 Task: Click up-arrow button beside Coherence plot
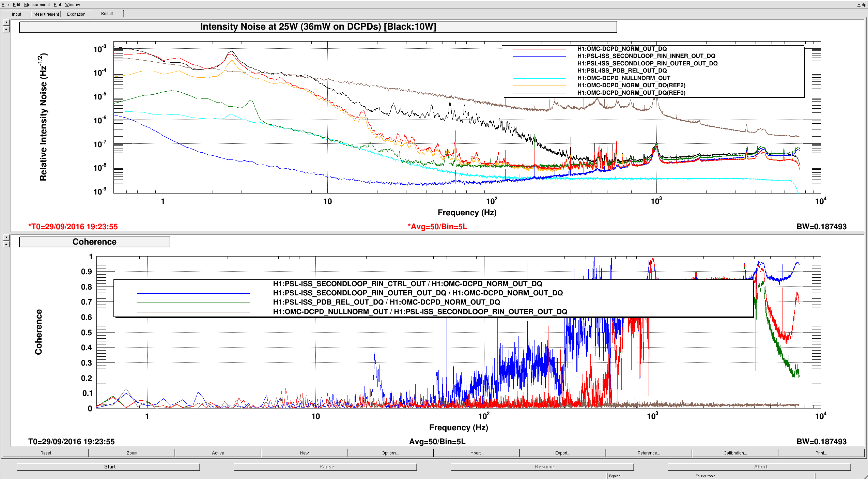pos(6,244)
